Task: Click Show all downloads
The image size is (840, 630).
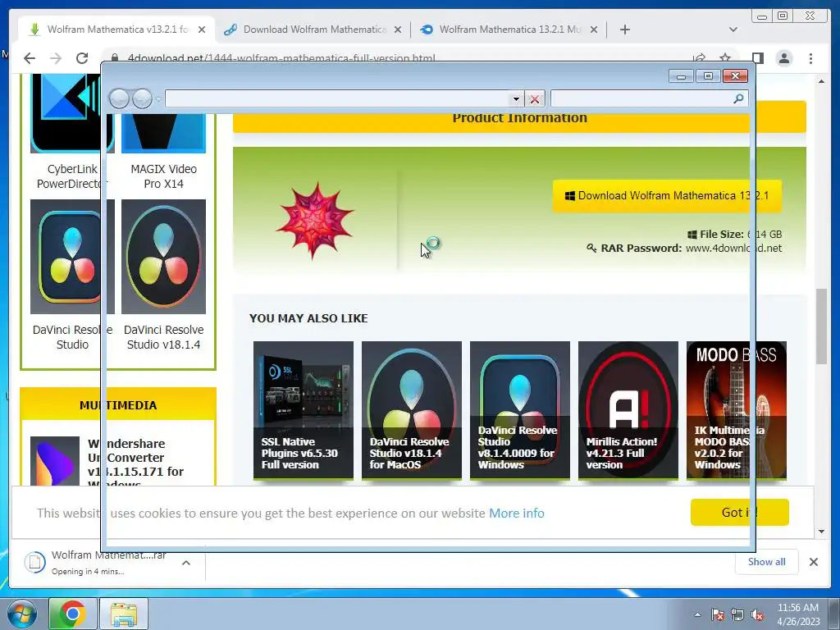Action: pyautogui.click(x=767, y=561)
